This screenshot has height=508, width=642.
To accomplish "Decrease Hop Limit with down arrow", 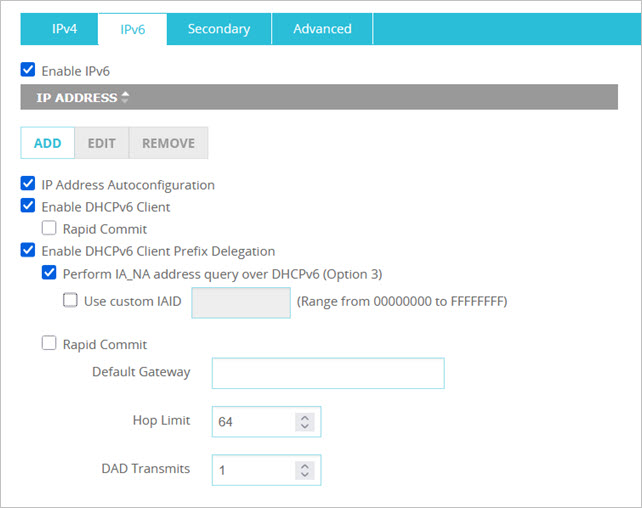I will (x=305, y=427).
